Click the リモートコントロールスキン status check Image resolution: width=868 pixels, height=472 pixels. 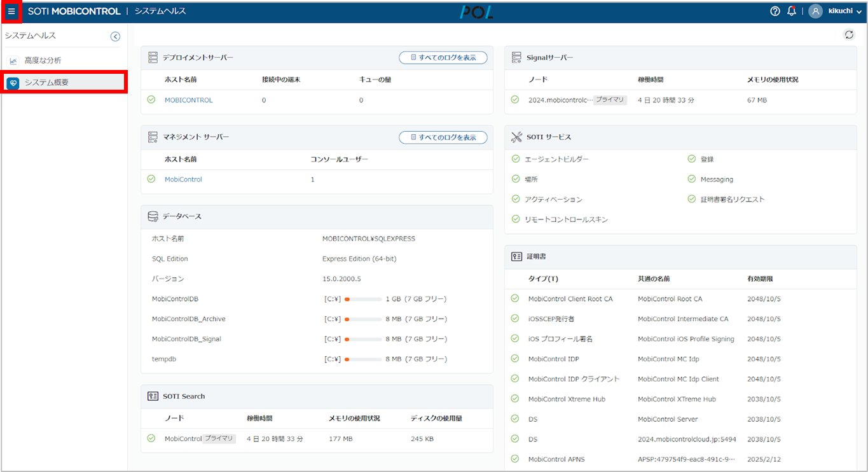[x=516, y=219]
